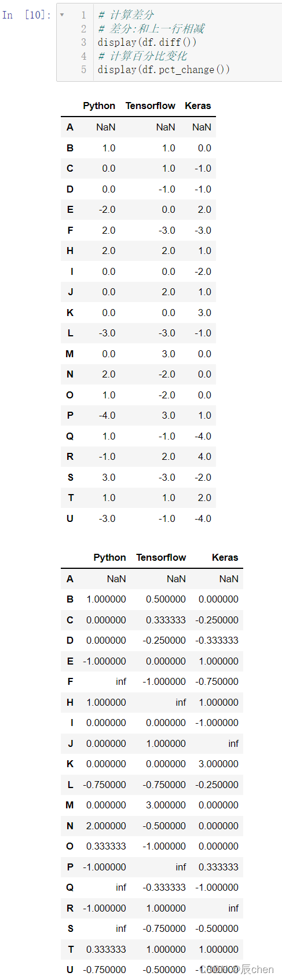The image size is (282, 980).
Task: Select Tensorflow header in pct_change table
Action: coord(161,557)
